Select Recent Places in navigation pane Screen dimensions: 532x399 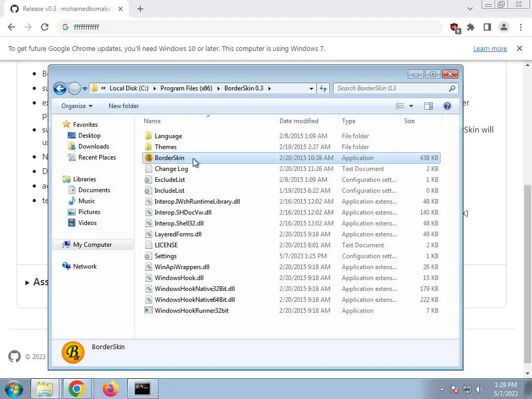coord(97,157)
